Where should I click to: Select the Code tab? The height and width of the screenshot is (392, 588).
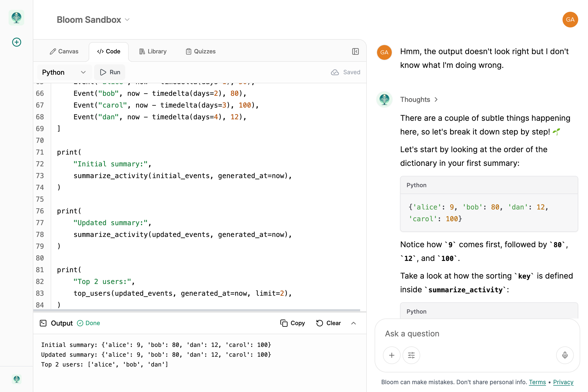[x=109, y=51]
